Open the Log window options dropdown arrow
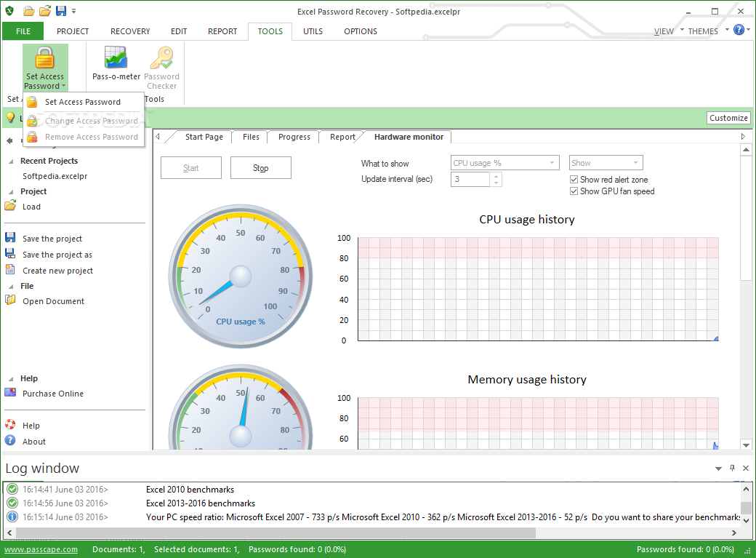The image size is (756, 558). tap(718, 469)
